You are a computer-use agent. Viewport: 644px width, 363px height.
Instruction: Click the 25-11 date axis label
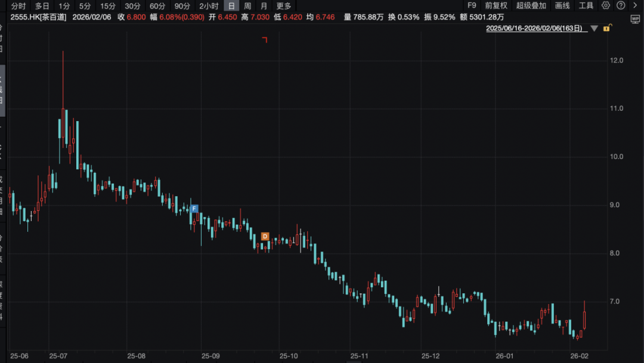[360, 356]
